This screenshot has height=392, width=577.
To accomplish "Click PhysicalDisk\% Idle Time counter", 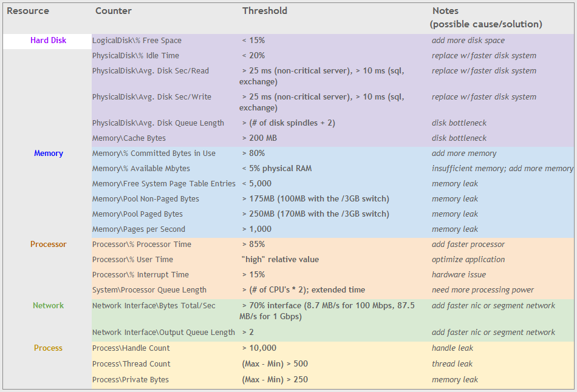I will 136,56.
